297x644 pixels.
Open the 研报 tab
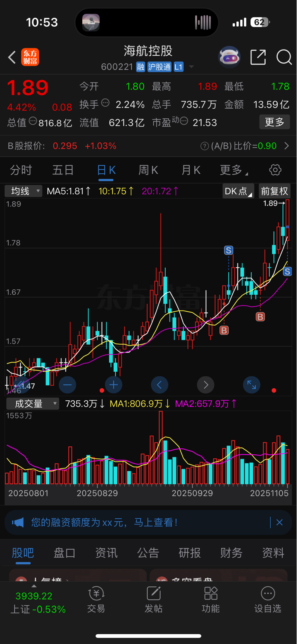click(x=190, y=553)
